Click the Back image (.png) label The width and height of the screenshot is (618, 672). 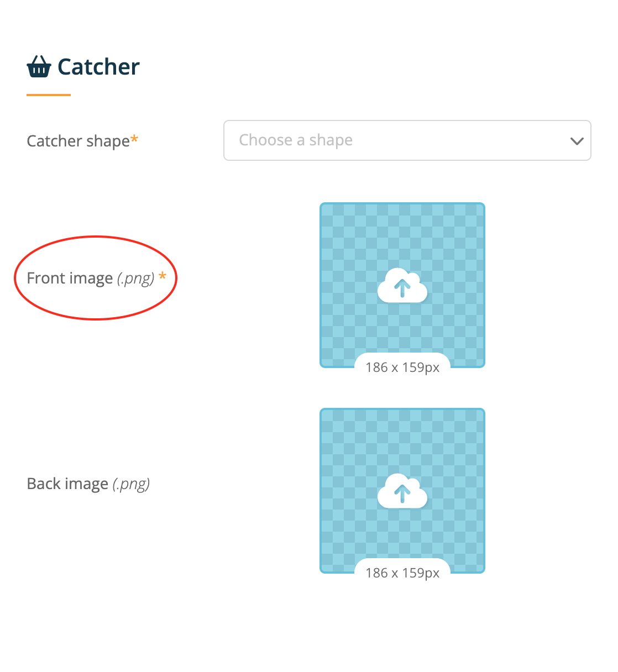pyautogui.click(x=88, y=484)
